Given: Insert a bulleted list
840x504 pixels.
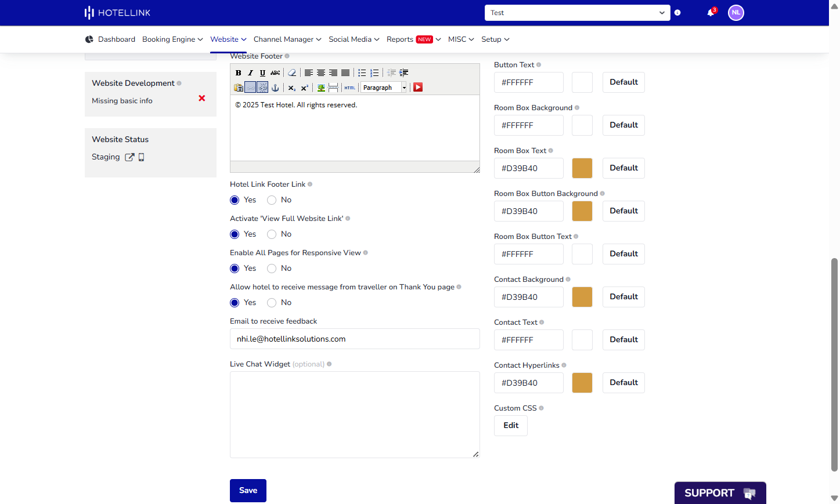Looking at the screenshot, I should [x=362, y=73].
